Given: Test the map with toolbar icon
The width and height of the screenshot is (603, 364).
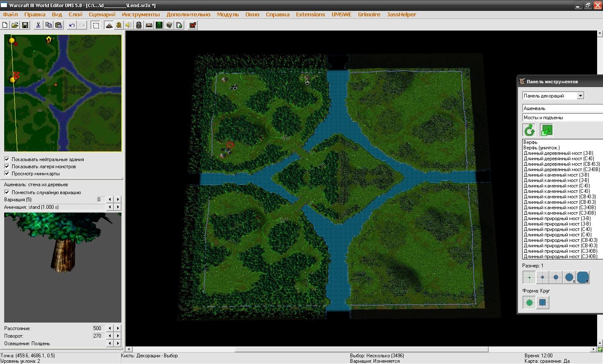Looking at the screenshot, I should pyautogui.click(x=193, y=25).
